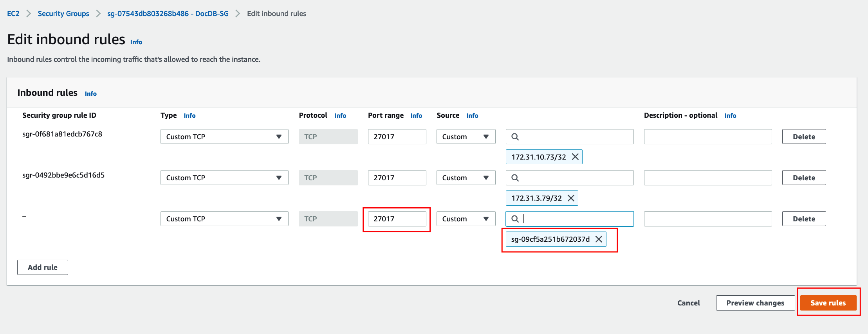Open the Source Custom dropdown for second rule

[x=466, y=178]
